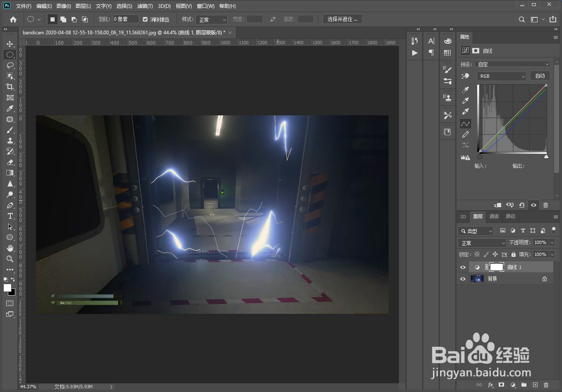Select the Move tool

[10, 44]
